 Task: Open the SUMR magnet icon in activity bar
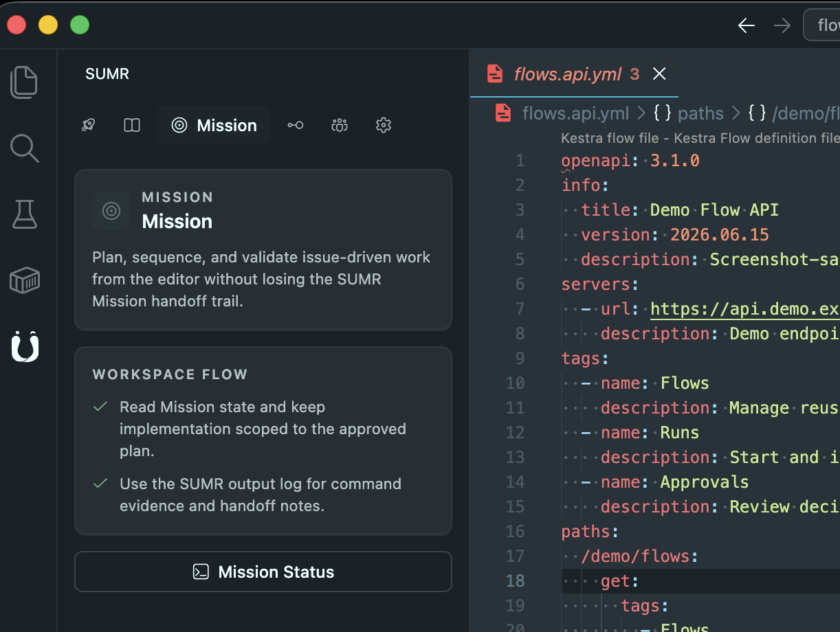25,346
